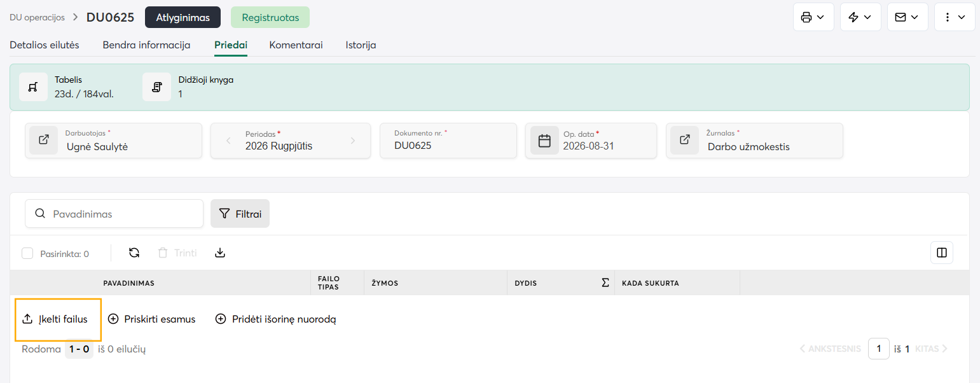The width and height of the screenshot is (980, 383).
Task: Click the refresh list icon
Action: [134, 253]
